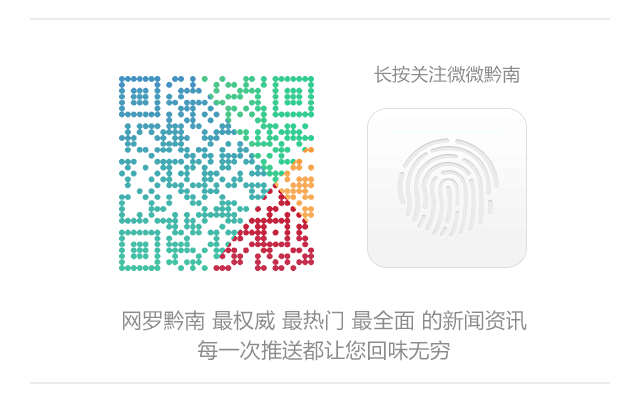Click the blue finder square of the QR code

pos(139,96)
